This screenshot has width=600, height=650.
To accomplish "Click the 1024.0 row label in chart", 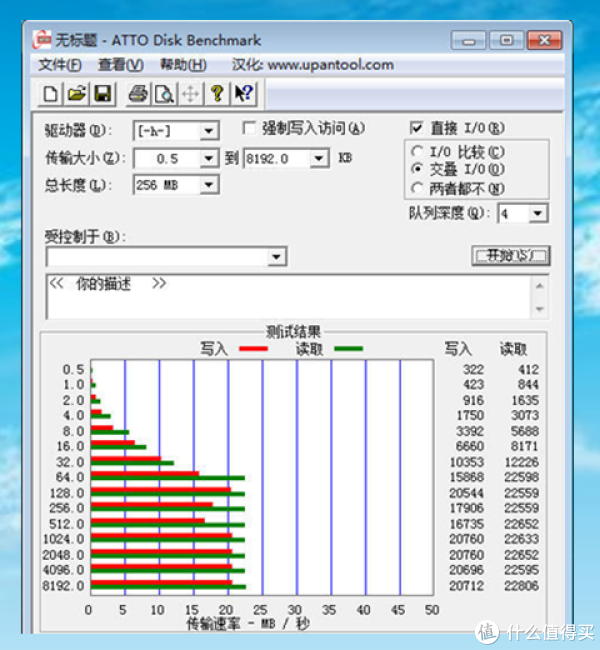I will [x=63, y=539].
